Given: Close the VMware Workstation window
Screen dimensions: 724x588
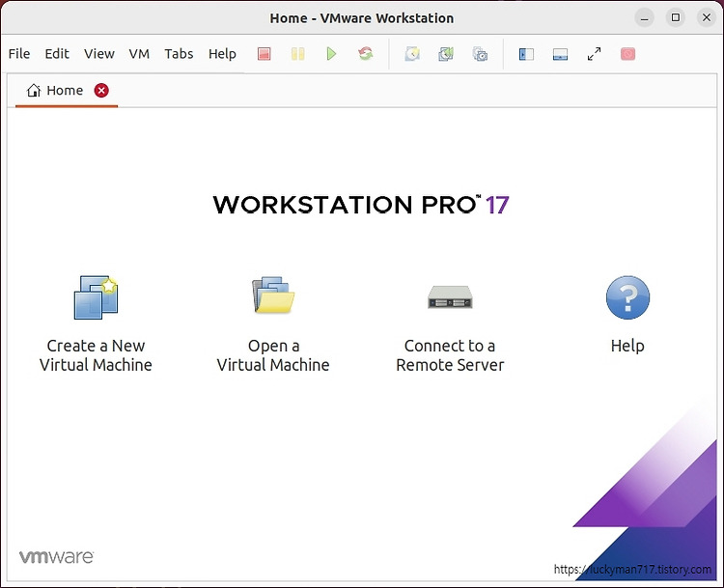Looking at the screenshot, I should tap(707, 17).
